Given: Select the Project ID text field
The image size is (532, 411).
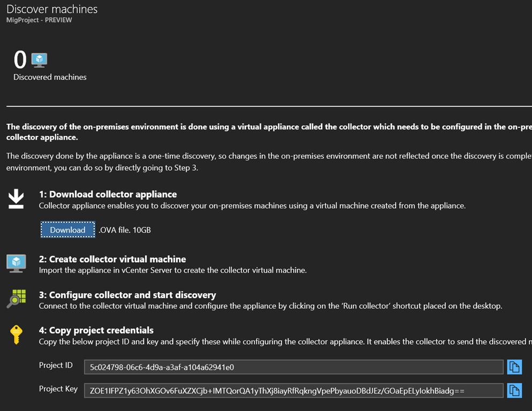Looking at the screenshot, I should pyautogui.click(x=293, y=367).
